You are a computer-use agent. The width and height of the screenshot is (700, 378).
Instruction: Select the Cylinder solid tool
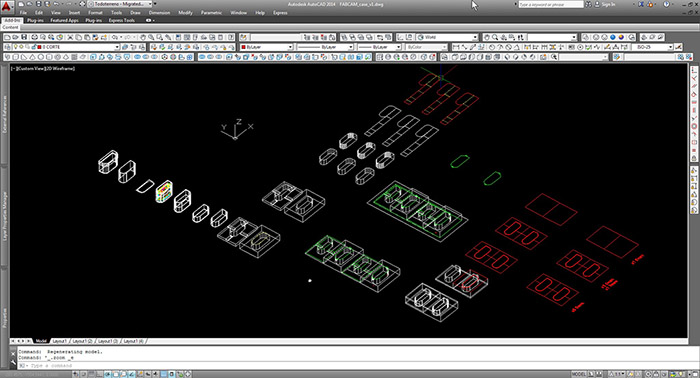(49, 57)
